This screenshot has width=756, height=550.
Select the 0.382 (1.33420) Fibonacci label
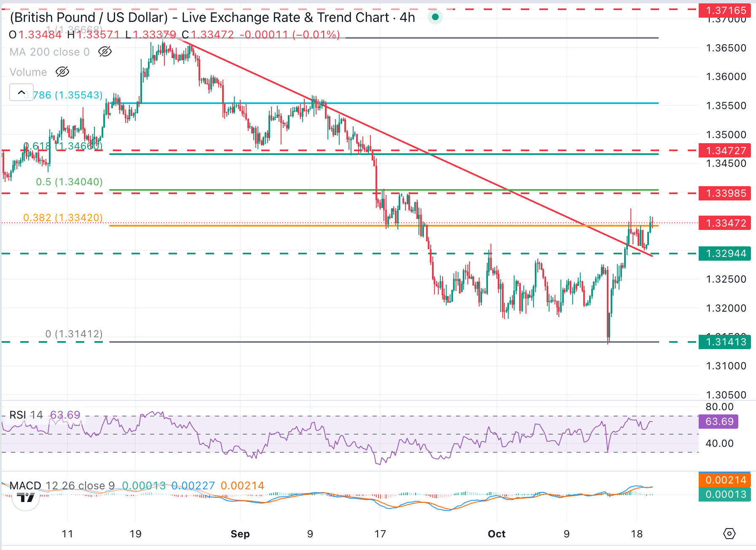tap(63, 218)
